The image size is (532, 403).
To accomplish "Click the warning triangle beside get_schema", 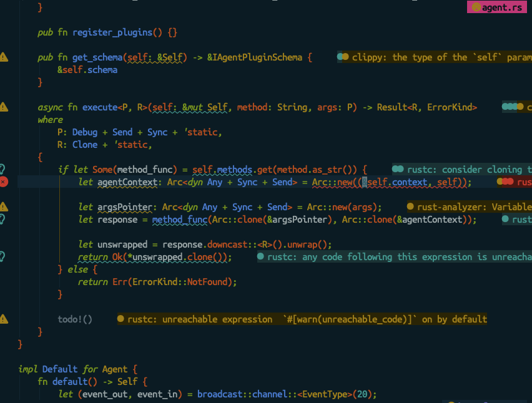I will pos(4,57).
